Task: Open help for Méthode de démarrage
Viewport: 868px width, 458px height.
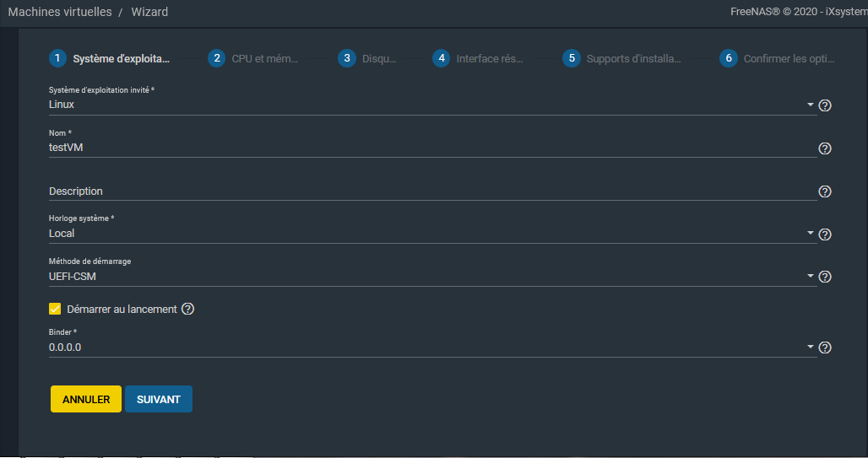Action: [825, 277]
